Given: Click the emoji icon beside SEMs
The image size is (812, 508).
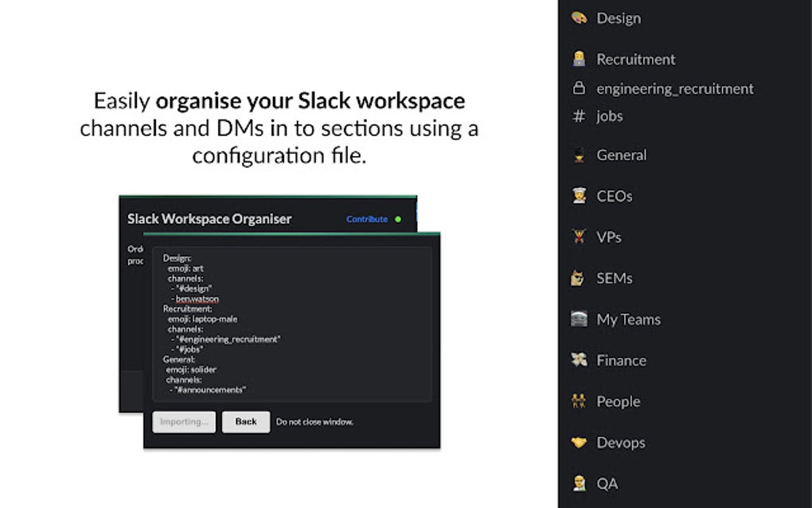Looking at the screenshot, I should click(579, 278).
